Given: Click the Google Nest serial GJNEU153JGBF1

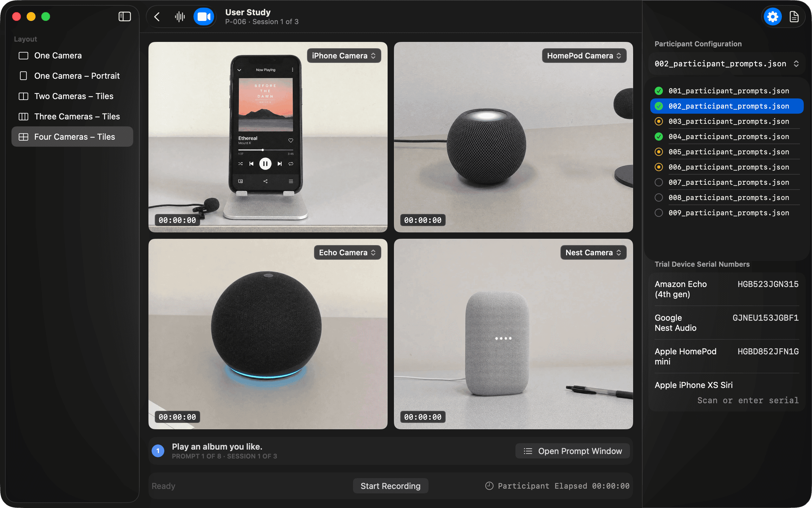Looking at the screenshot, I should pos(765,318).
